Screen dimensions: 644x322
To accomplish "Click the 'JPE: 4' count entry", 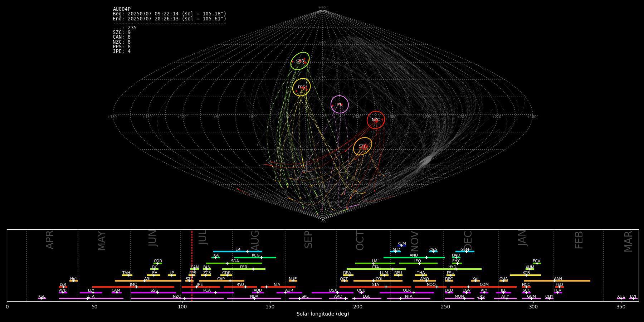I will pos(122,52).
